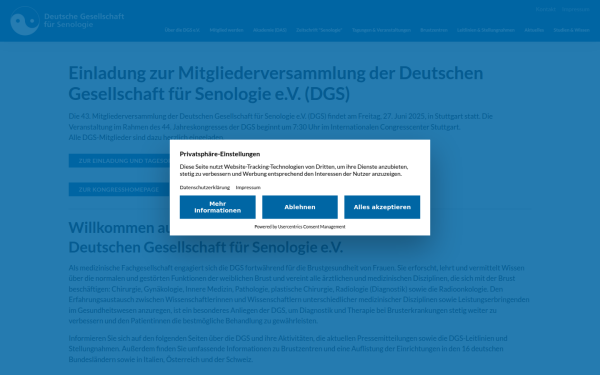
Task: Click the Deutsche Gesellschaft für Senologie logo
Action: 67,21
